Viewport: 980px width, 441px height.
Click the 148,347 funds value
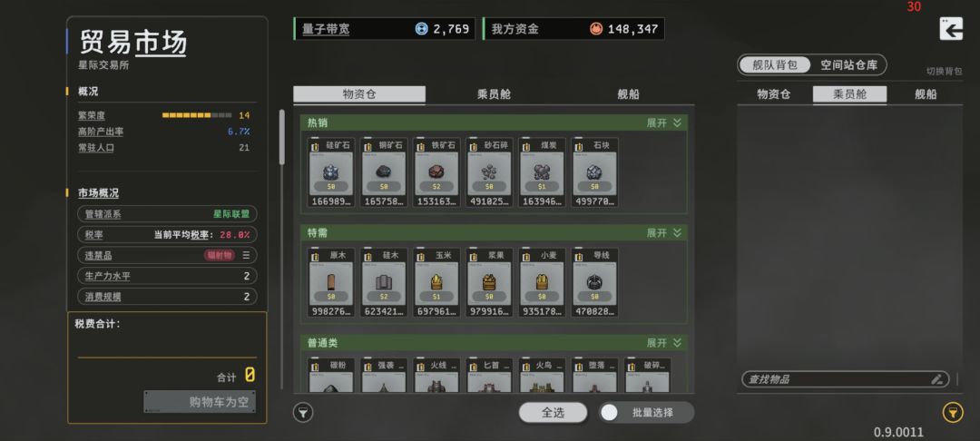[632, 29]
